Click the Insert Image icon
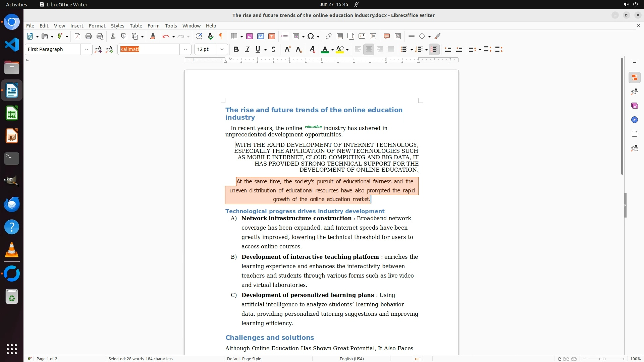644x362 pixels. pyautogui.click(x=250, y=37)
